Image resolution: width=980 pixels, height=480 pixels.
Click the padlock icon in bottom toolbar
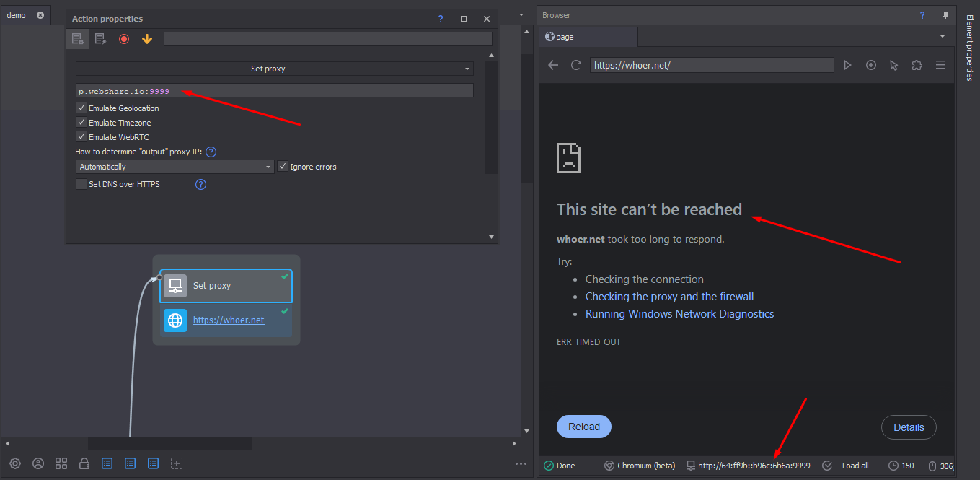(x=84, y=463)
